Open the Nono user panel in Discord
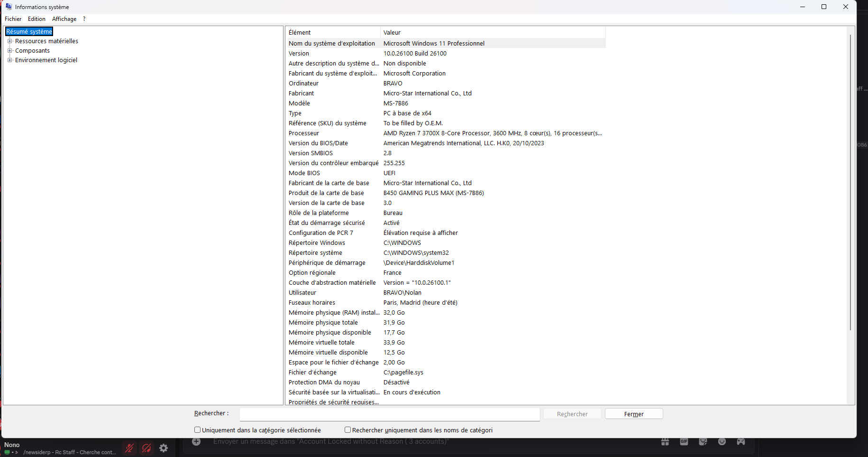Viewport: 868px width, 457px height. click(59, 448)
